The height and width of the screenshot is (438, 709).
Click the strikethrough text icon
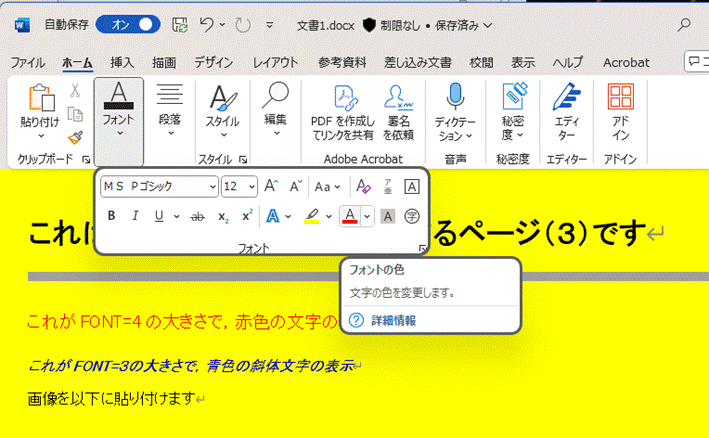[x=197, y=215]
